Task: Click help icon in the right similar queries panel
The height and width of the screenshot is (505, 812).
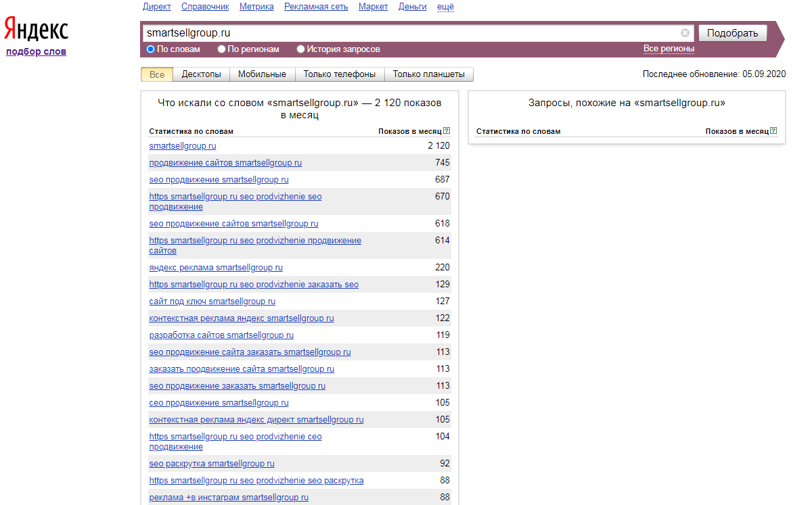Action: (773, 131)
